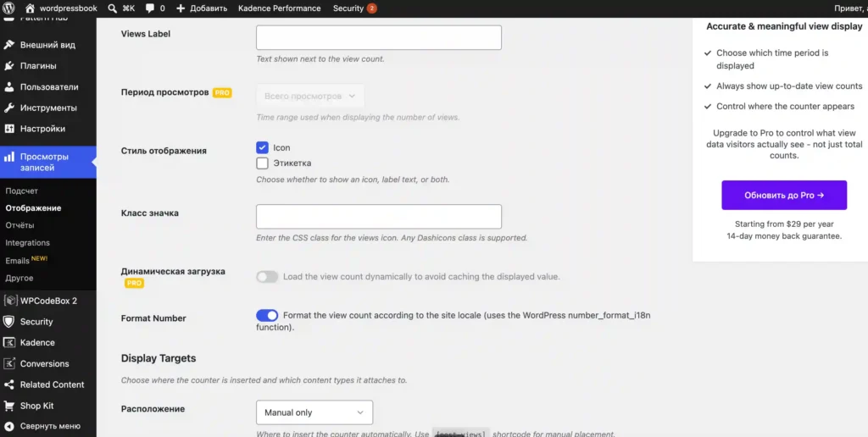The width and height of the screenshot is (868, 437).
Task: Open the Другое submenu page
Action: 19,278
